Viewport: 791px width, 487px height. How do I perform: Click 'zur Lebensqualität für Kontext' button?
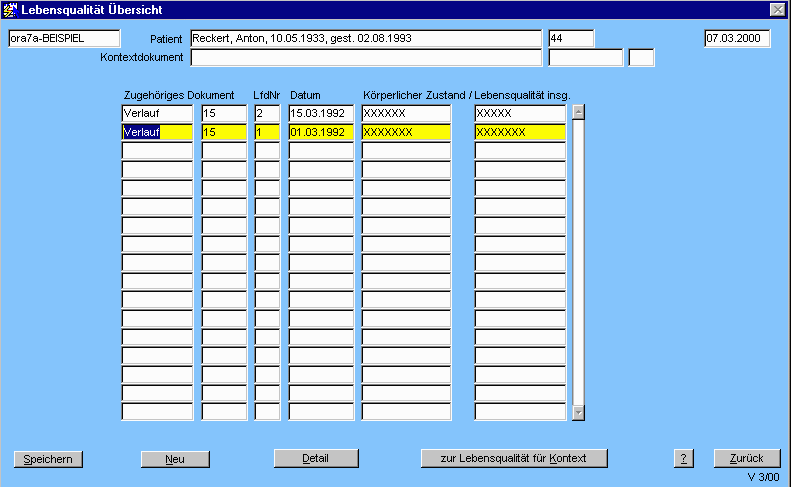pos(514,458)
